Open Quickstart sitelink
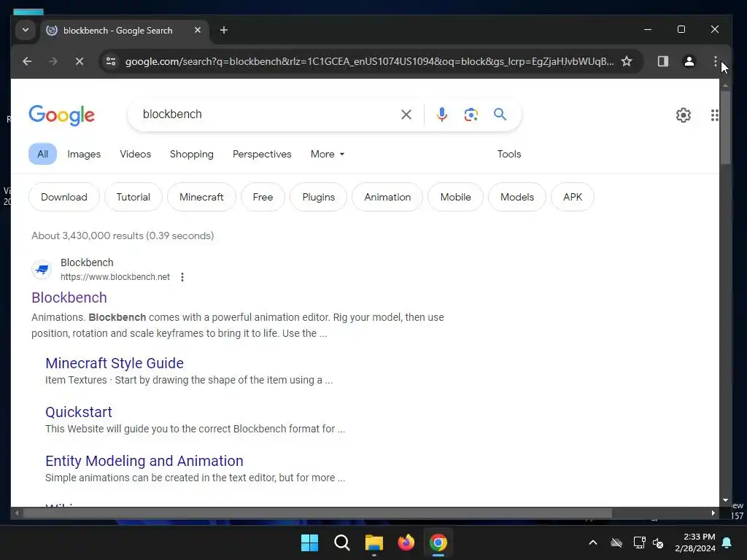This screenshot has height=560, width=747. click(x=79, y=412)
